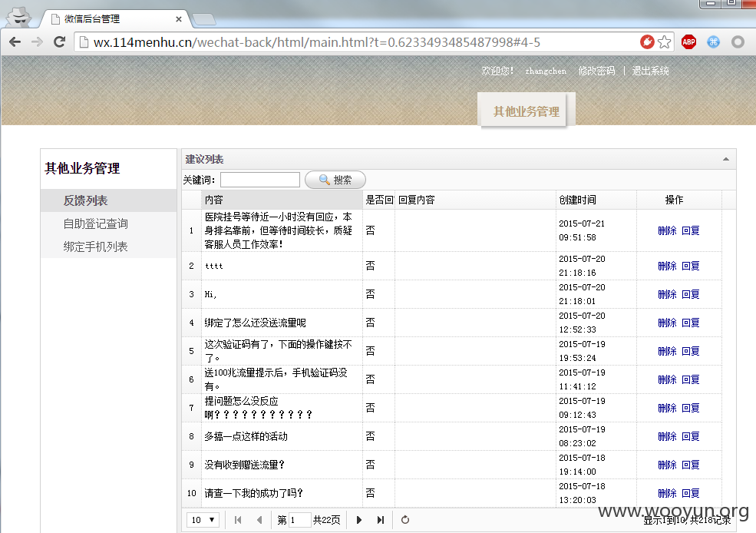The image size is (756, 533).
Task: Click the 是否回 column header
Action: (x=378, y=200)
